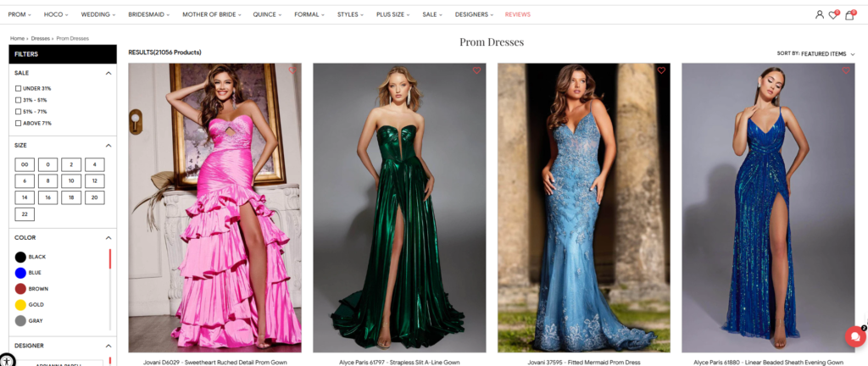The width and height of the screenshot is (868, 366).
Task: View the green metallic gown photo
Action: coord(399,208)
